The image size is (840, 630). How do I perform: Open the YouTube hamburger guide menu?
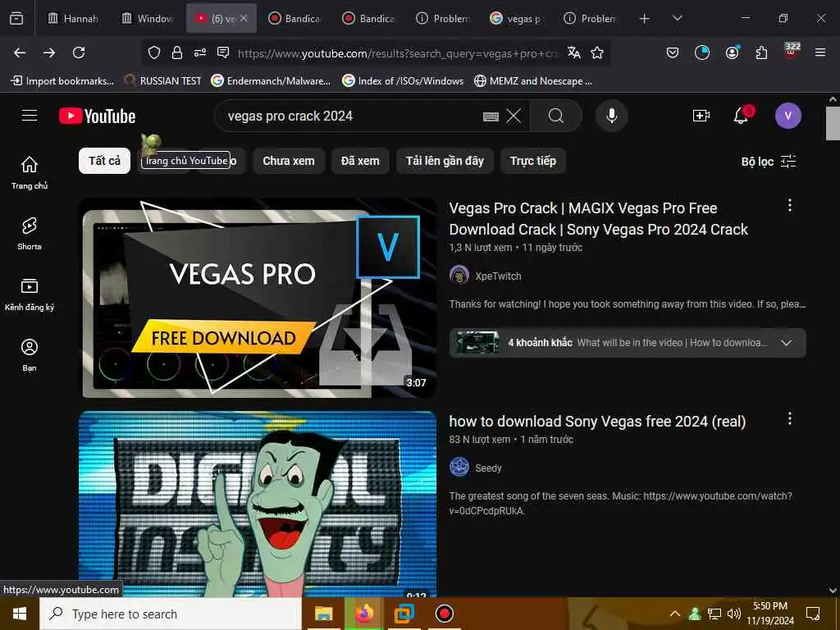30,115
